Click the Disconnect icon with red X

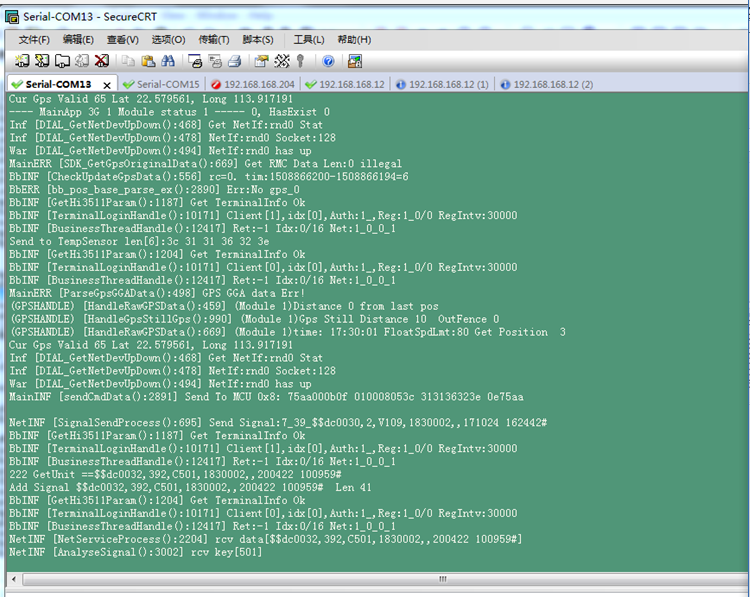pyautogui.click(x=101, y=61)
